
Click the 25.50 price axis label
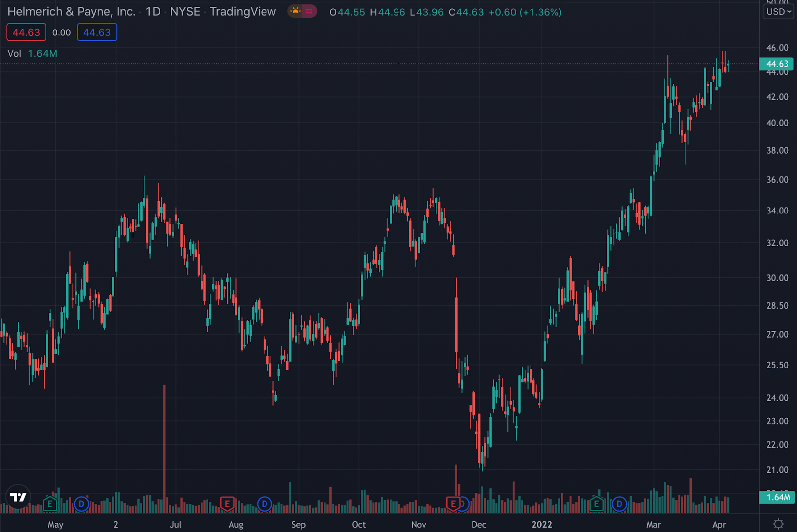777,365
